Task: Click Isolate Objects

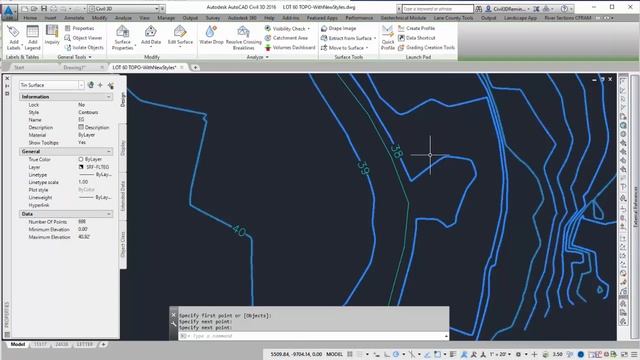Action: tap(84, 47)
